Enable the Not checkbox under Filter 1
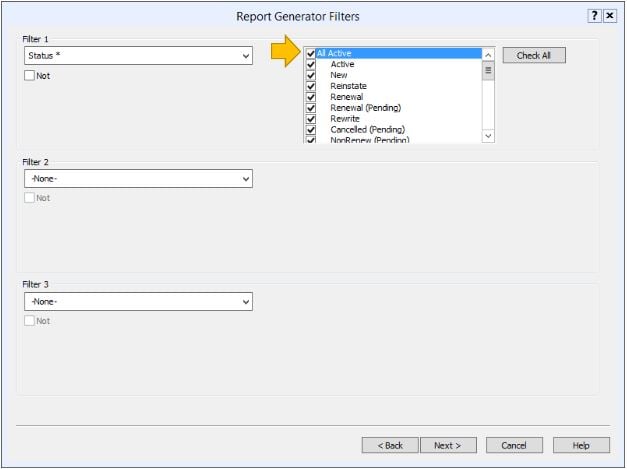 (29, 76)
